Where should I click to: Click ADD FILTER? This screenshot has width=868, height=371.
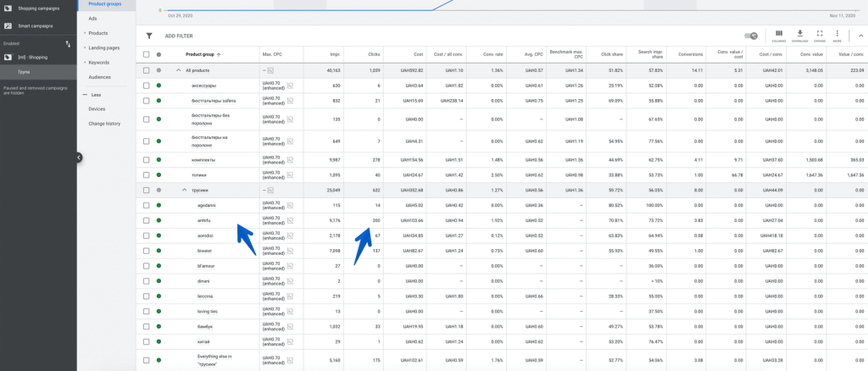178,36
